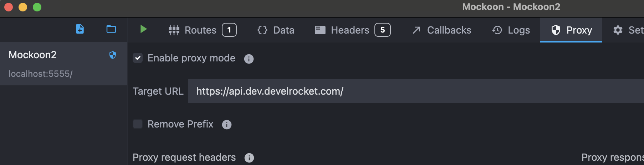
Task: Focus the Target URL input field
Action: coord(416,91)
